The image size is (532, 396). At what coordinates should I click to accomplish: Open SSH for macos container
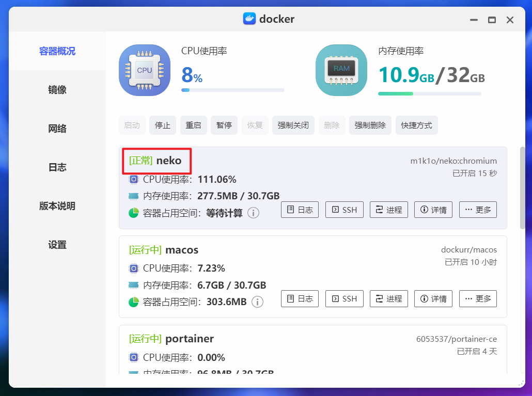(345, 299)
